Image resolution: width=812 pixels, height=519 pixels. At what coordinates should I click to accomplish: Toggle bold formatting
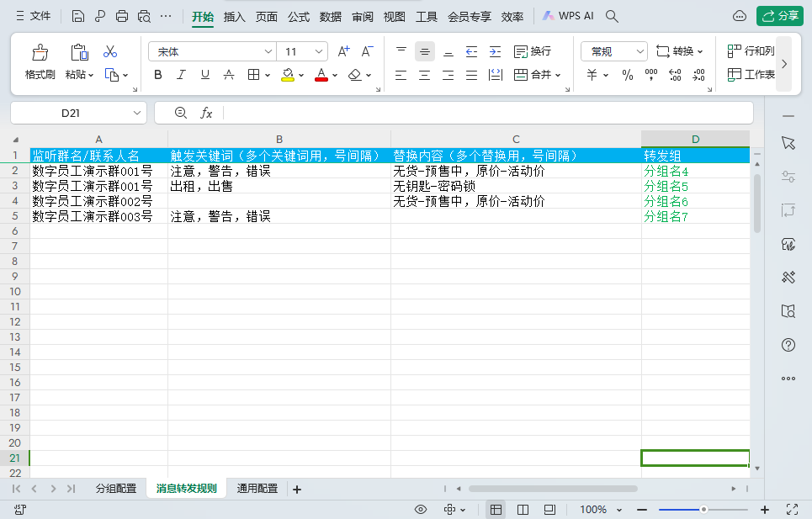(x=158, y=75)
